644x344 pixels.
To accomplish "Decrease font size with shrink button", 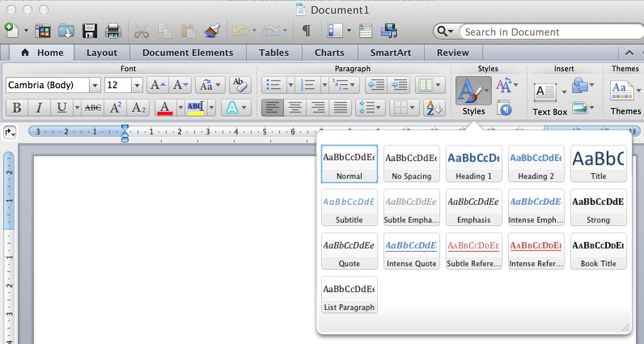I will pos(180,85).
